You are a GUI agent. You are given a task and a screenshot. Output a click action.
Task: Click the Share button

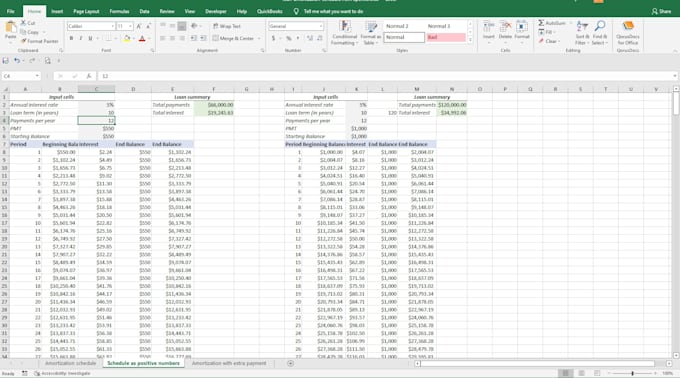click(661, 12)
